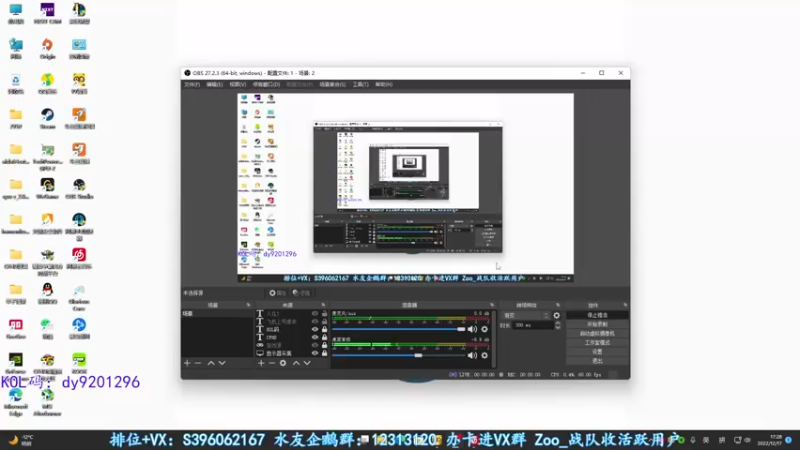Click the audio mixer vertical scrollbar
This screenshot has width=800, height=450.
(493, 337)
